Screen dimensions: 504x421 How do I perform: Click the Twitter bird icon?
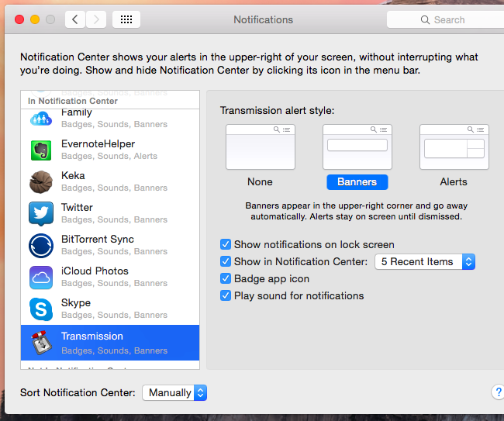click(x=41, y=214)
